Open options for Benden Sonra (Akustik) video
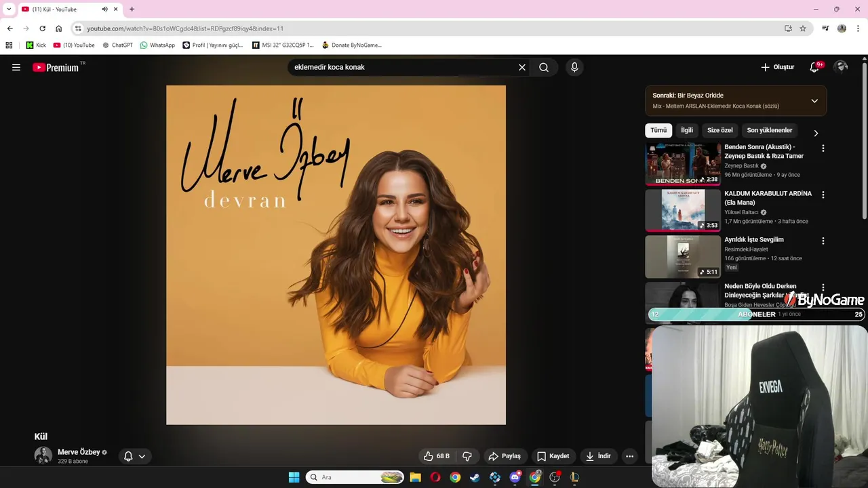 823,148
